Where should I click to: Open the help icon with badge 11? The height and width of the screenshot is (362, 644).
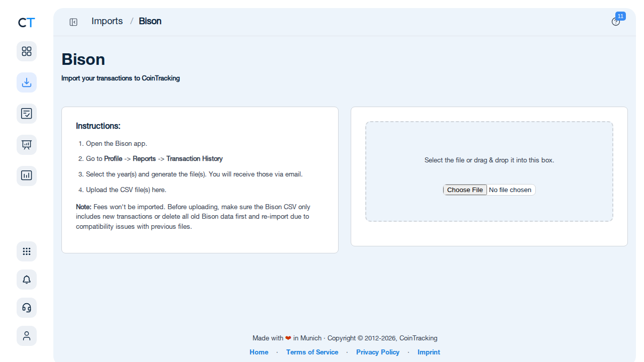(616, 22)
